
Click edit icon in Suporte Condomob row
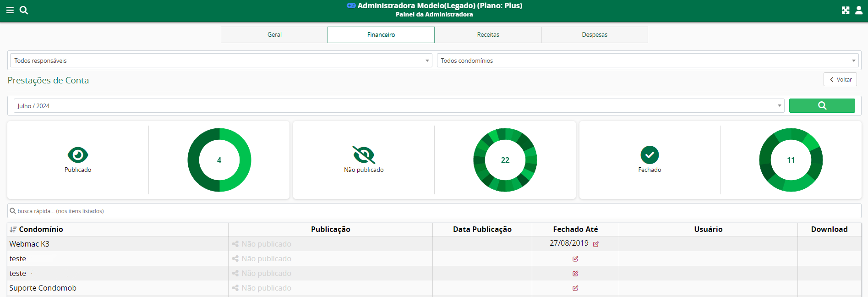(x=575, y=288)
